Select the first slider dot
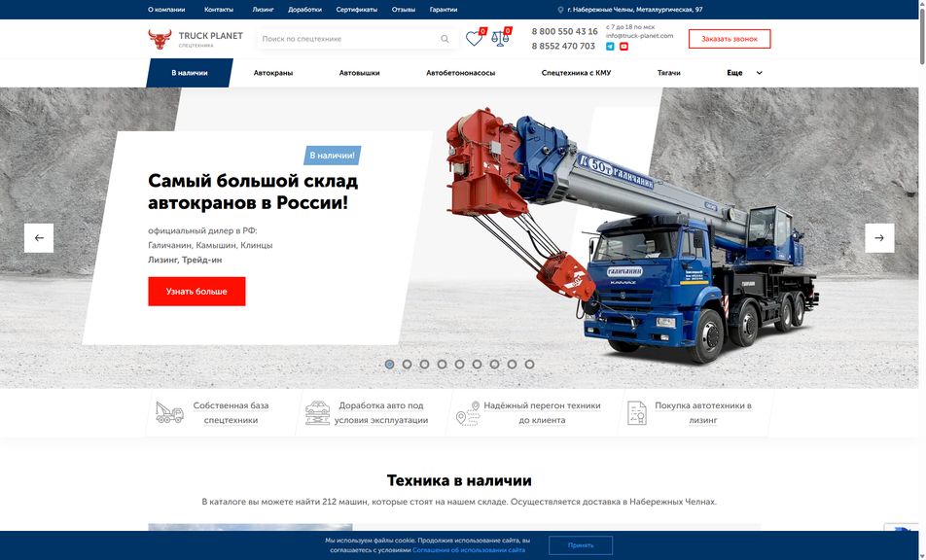Image resolution: width=926 pixels, height=560 pixels. pos(389,365)
